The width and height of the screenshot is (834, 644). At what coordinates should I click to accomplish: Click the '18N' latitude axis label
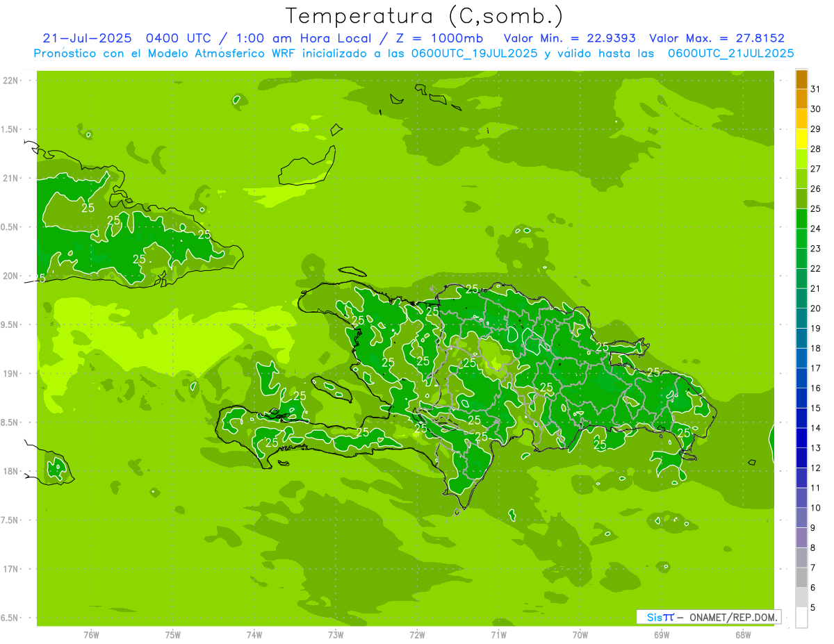click(x=10, y=471)
